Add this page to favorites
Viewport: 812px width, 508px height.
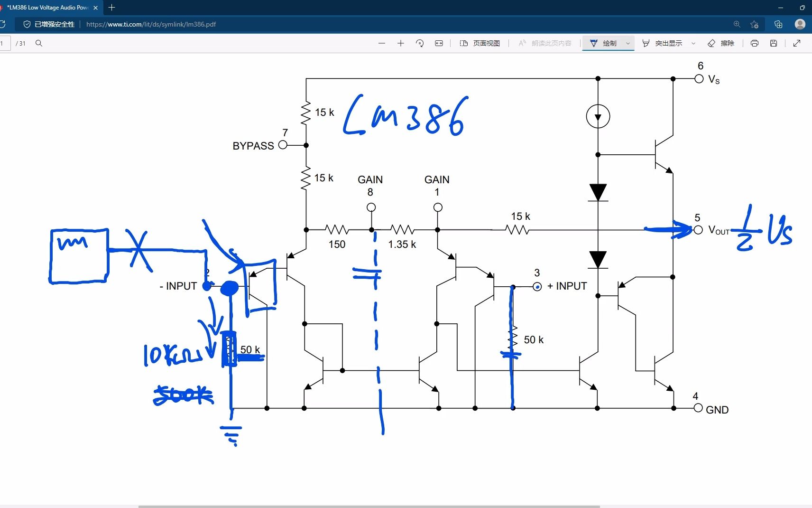pos(755,24)
